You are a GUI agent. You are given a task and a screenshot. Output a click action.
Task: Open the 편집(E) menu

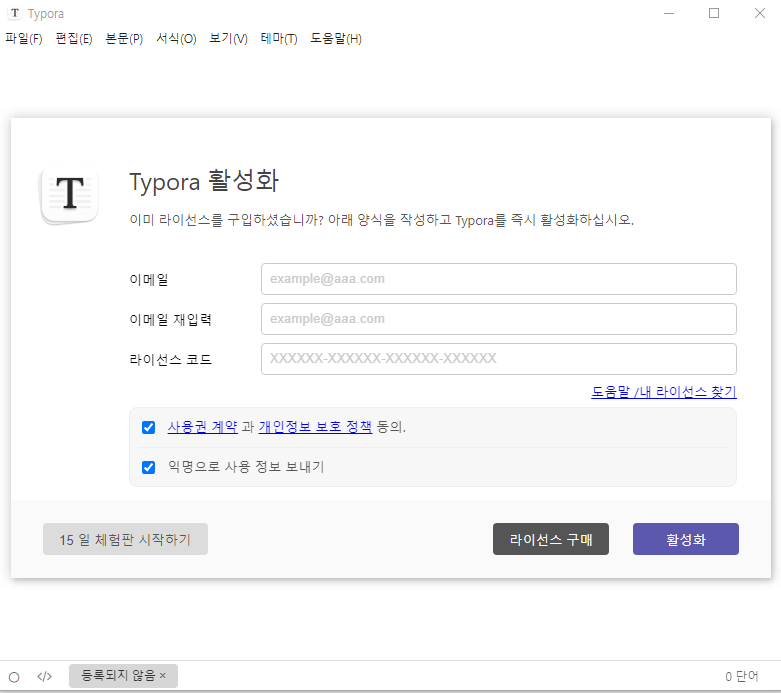[x=74, y=38]
